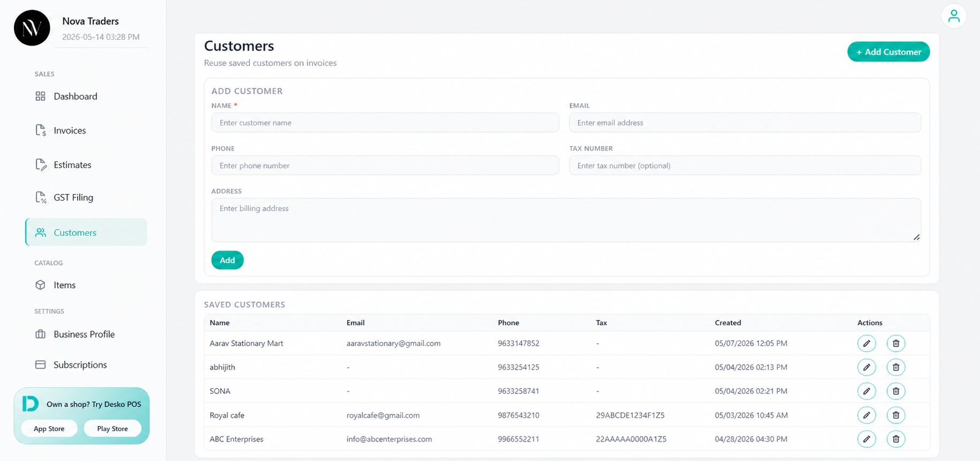Image resolution: width=980 pixels, height=461 pixels.
Task: Focus the email address input field
Action: click(x=745, y=123)
